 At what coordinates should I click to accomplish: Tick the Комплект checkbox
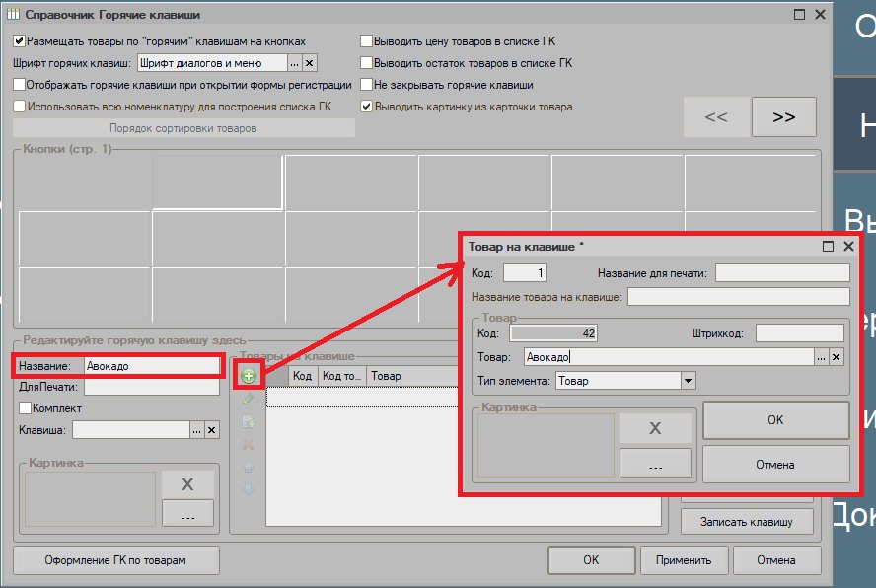[25, 408]
